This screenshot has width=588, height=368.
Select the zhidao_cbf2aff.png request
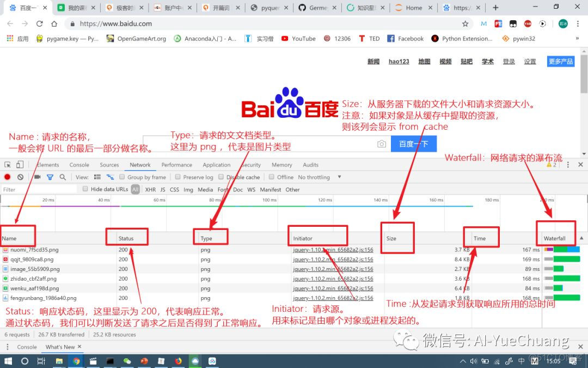[33, 279]
